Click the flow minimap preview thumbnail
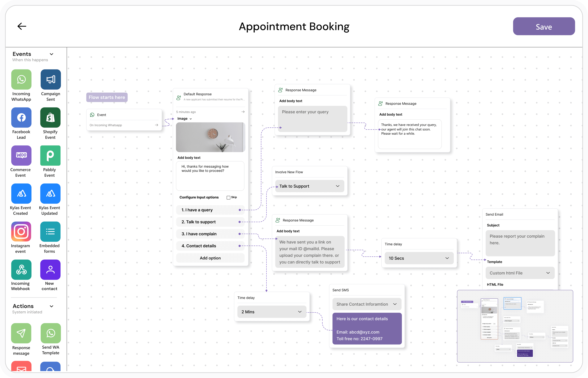 point(515,326)
